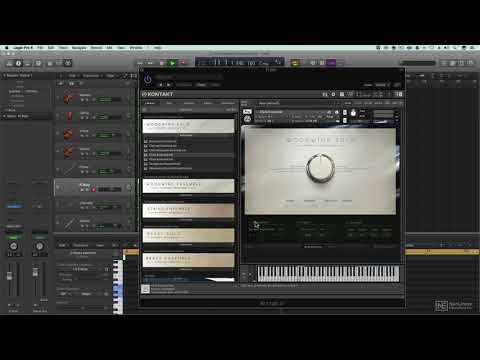This screenshot has height=360, width=480.
Task: Open the Editors (scissors) button in control bar
Action: (68, 63)
